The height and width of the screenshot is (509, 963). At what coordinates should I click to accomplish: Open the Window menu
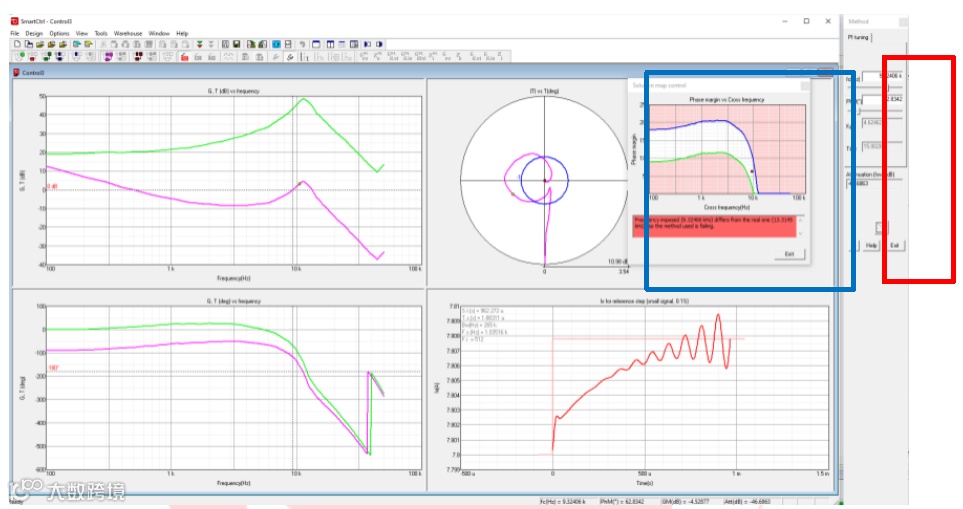coord(159,33)
